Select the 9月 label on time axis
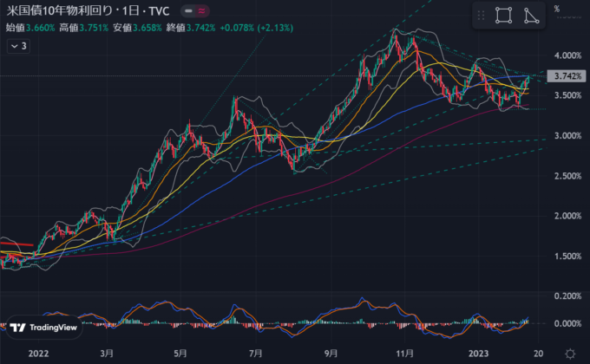Image resolution: width=590 pixels, height=364 pixels. 331,353
